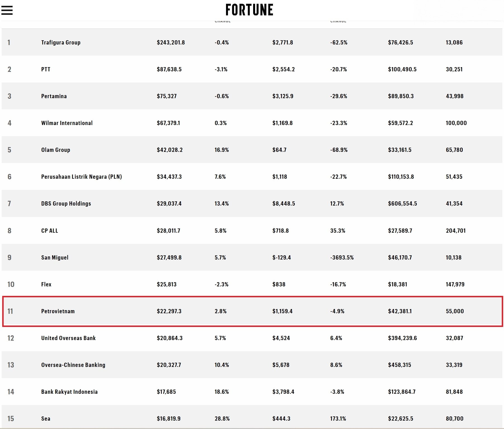Image resolution: width=504 pixels, height=429 pixels.
Task: Open the Trafigura Group company link
Action: coord(61,43)
